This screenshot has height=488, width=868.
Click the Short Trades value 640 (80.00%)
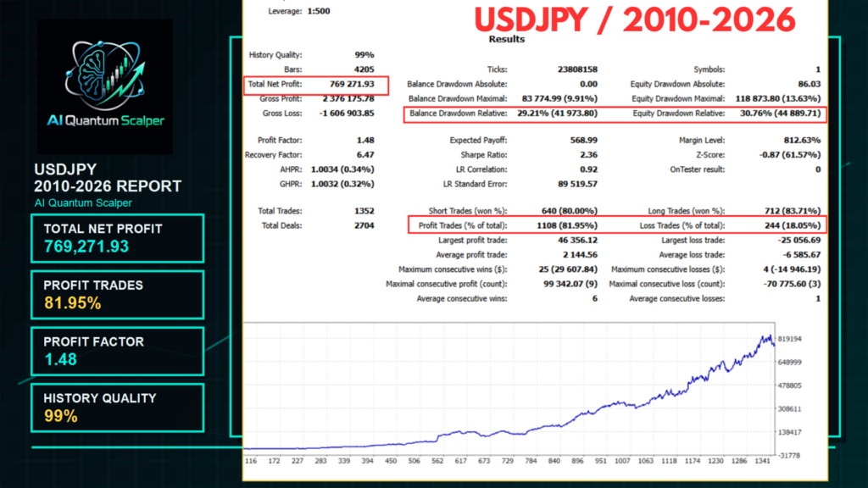click(x=569, y=211)
